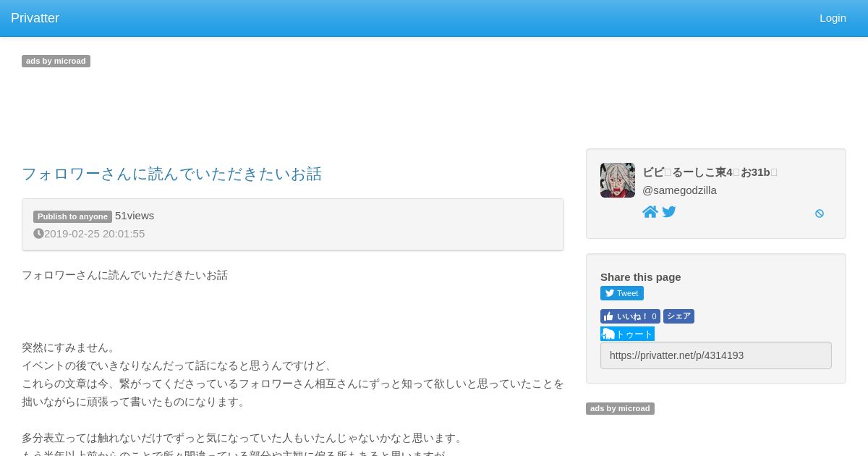This screenshot has width=868, height=456.
Task: Click the Publish to anyone badge
Action: pos(72,216)
